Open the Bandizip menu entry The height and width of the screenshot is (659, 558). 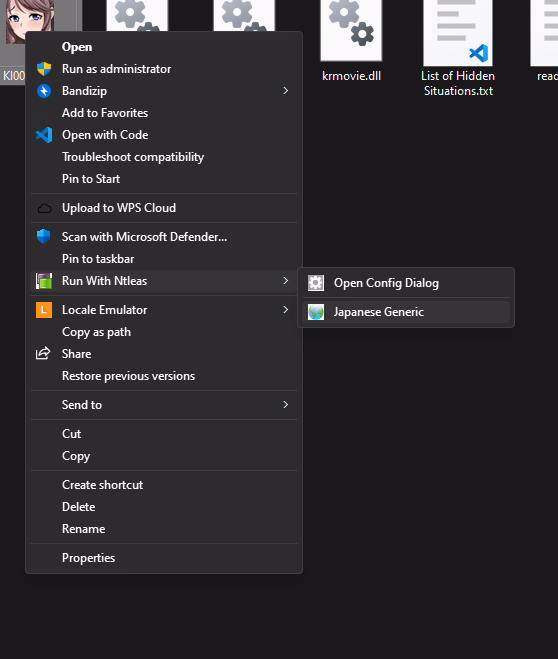pos(164,91)
